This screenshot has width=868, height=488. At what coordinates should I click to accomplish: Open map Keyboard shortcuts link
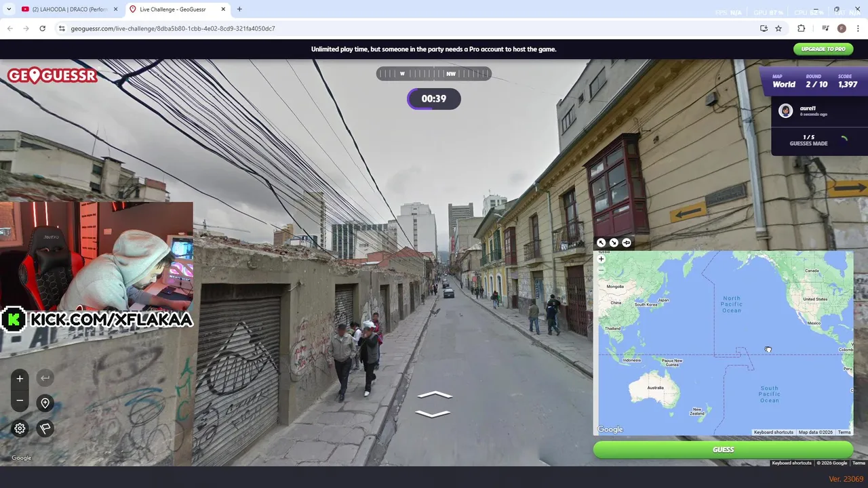click(773, 432)
